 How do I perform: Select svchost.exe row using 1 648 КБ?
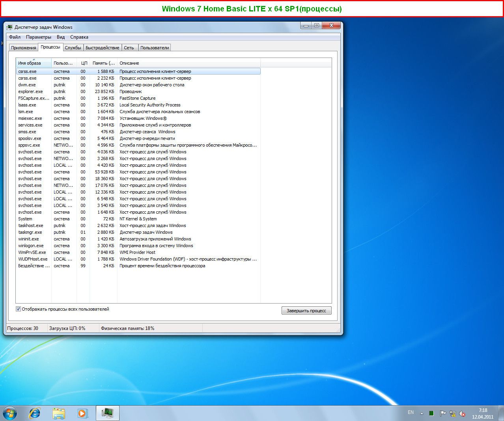pos(138,212)
